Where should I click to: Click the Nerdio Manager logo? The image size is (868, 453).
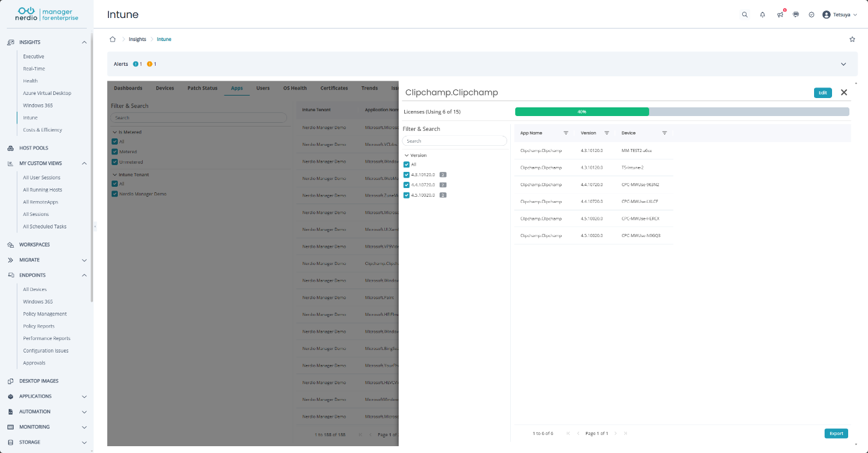pos(47,14)
